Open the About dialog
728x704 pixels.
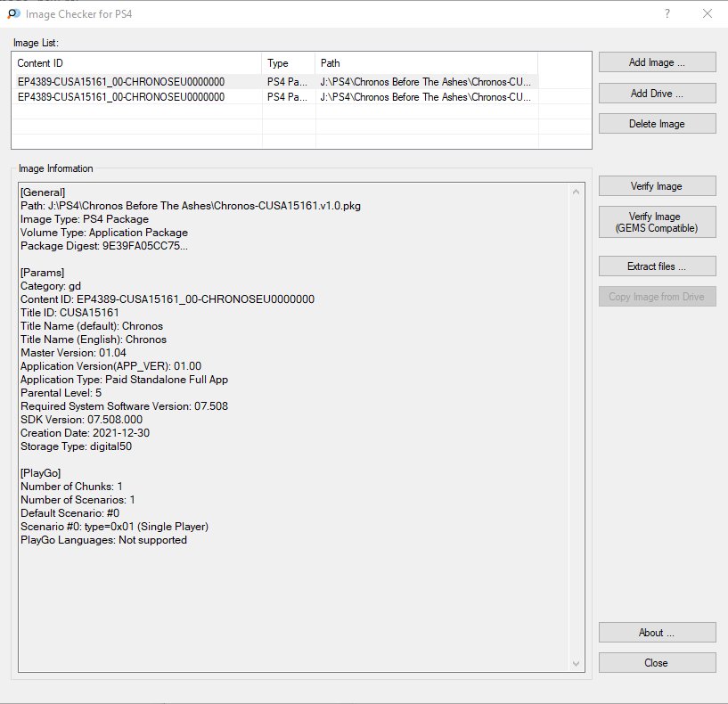(x=657, y=633)
